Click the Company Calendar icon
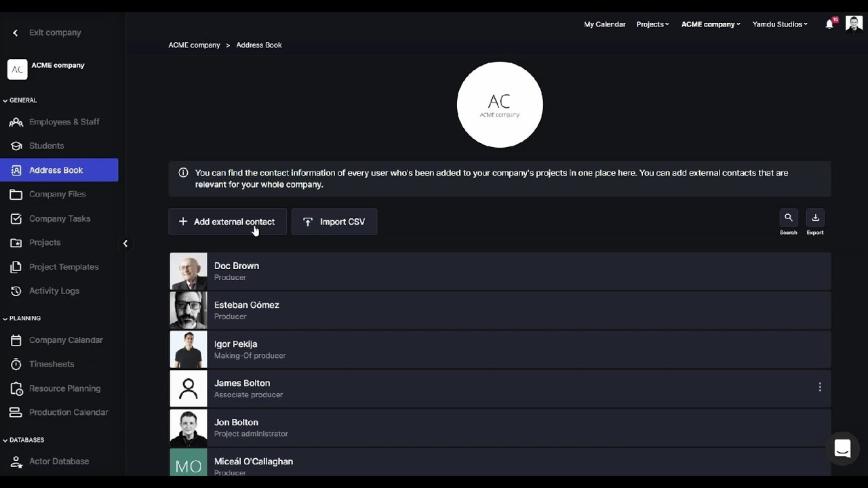This screenshot has width=868, height=488. tap(16, 340)
